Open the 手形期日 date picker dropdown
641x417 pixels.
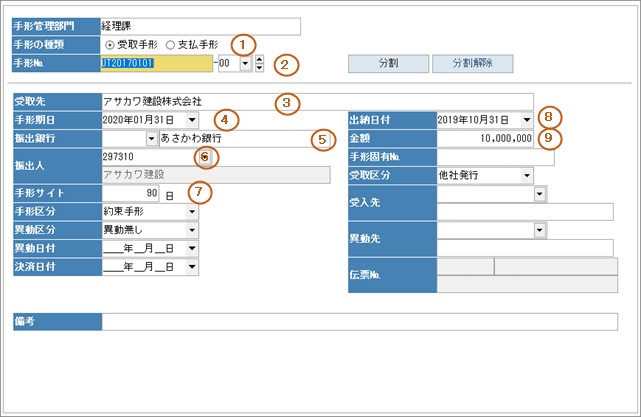pyautogui.click(x=191, y=120)
